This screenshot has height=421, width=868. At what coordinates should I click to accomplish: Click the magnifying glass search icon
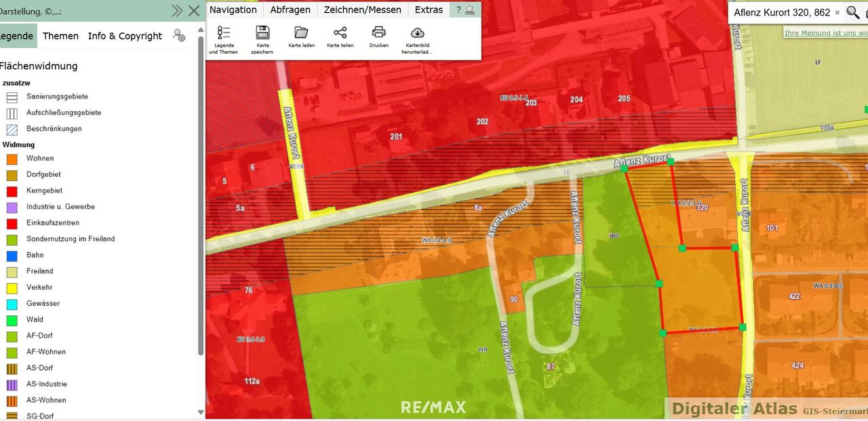[852, 12]
